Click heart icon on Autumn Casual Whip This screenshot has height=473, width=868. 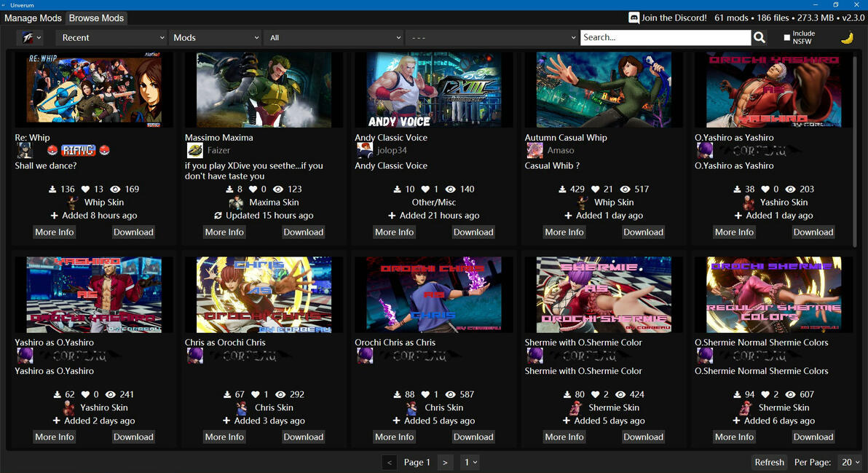(596, 189)
